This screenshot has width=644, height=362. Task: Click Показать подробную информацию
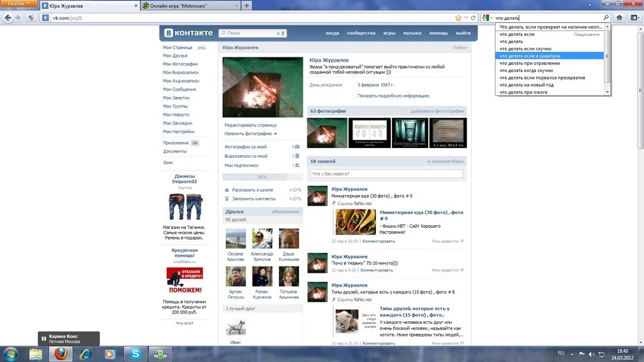tap(393, 96)
